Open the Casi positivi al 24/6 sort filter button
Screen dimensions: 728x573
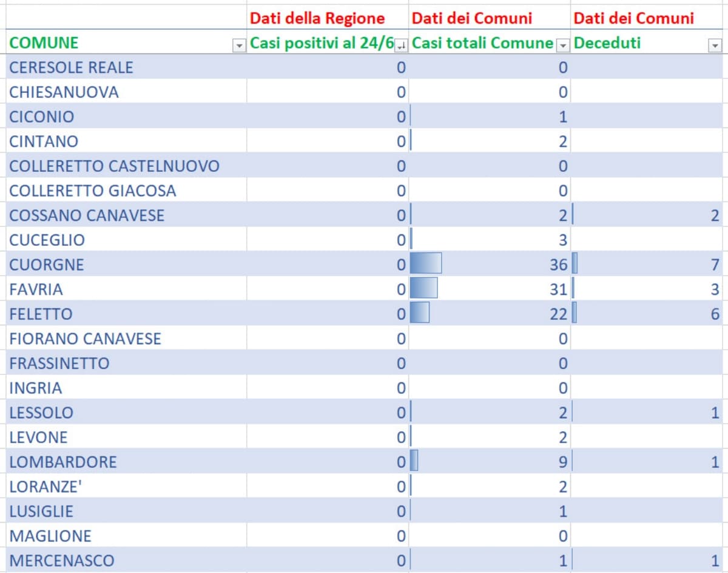[x=402, y=45]
